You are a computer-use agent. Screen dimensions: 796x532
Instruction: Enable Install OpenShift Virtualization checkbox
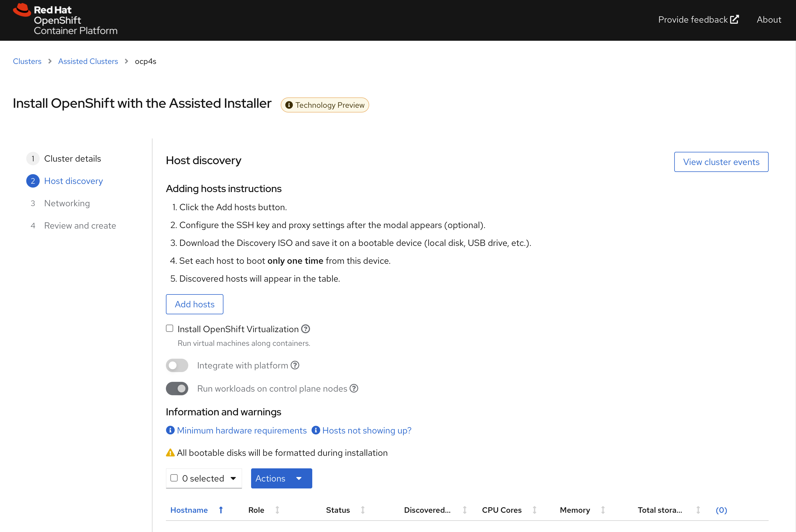click(x=170, y=329)
